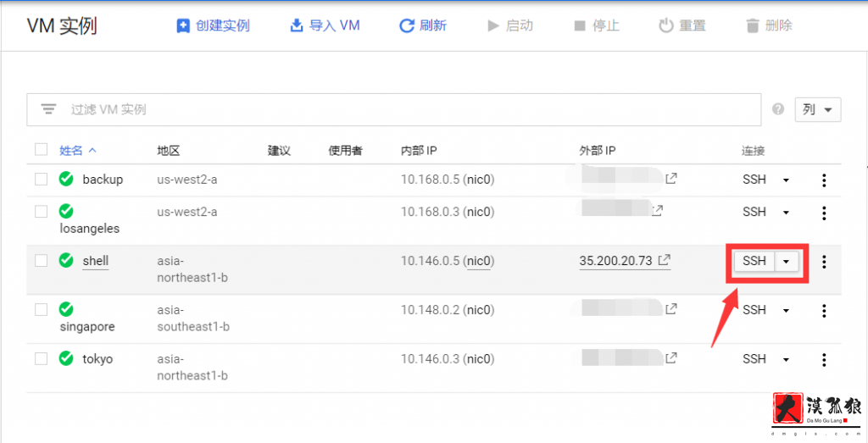Click green status icon for backup
This screenshot has width=868, height=443.
(x=66, y=180)
